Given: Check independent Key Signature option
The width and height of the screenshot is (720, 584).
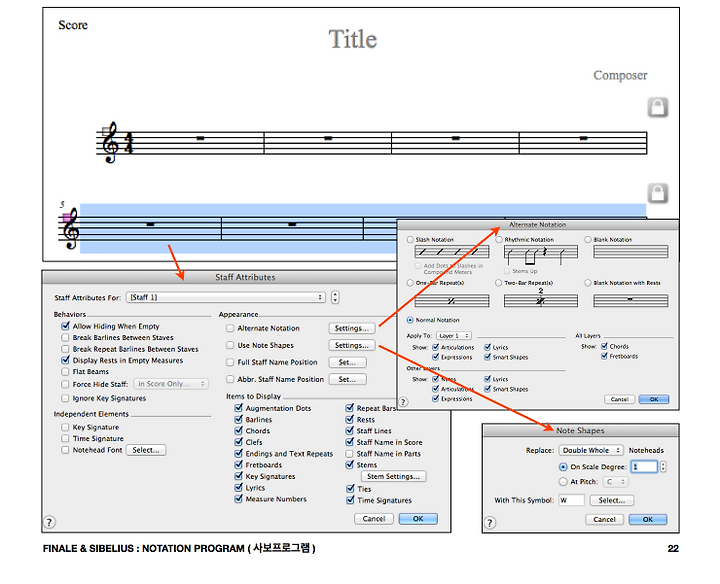Looking at the screenshot, I should (x=65, y=427).
